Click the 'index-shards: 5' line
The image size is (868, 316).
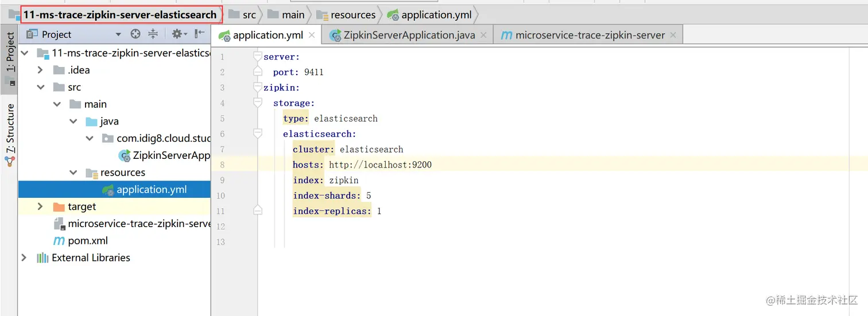pyautogui.click(x=332, y=196)
